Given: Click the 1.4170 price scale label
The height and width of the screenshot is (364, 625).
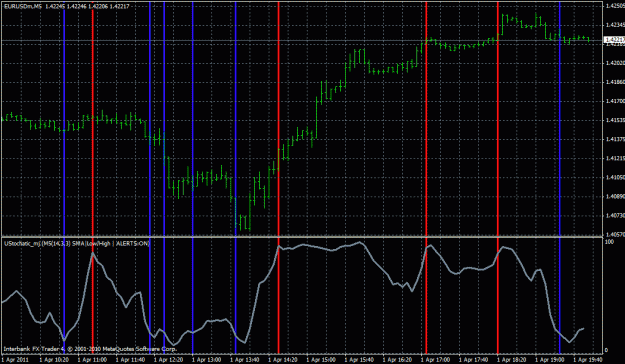Looking at the screenshot, I should click(x=615, y=101).
